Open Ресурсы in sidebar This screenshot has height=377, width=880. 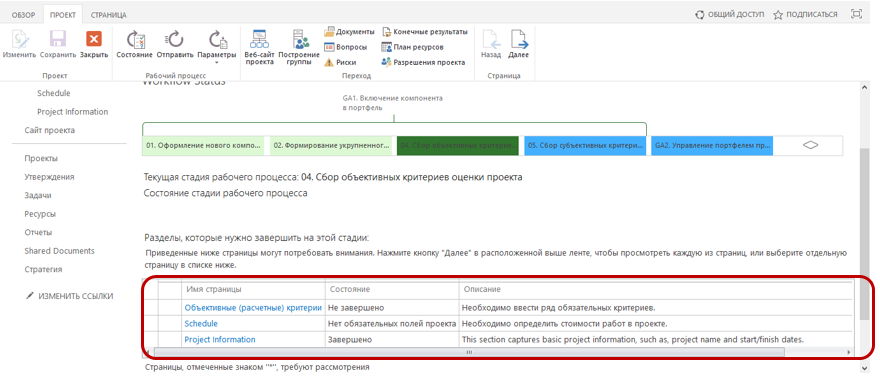pyautogui.click(x=40, y=214)
